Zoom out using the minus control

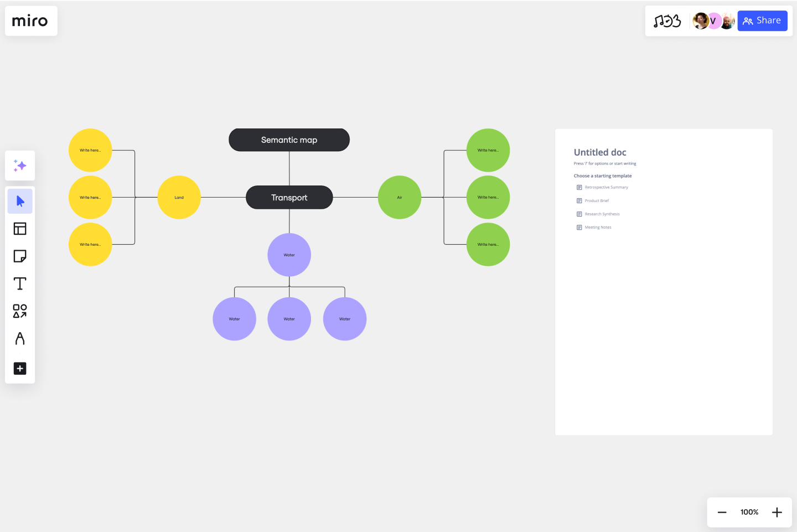point(722,512)
